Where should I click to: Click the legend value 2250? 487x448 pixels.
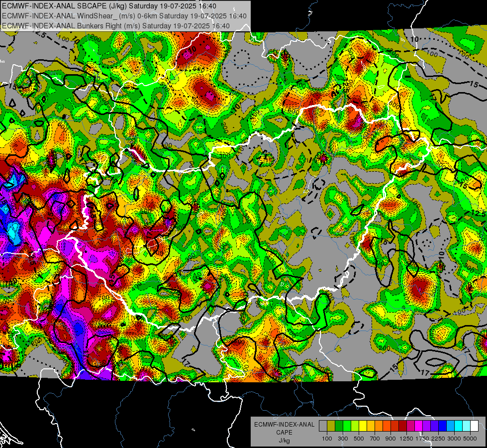438,439
